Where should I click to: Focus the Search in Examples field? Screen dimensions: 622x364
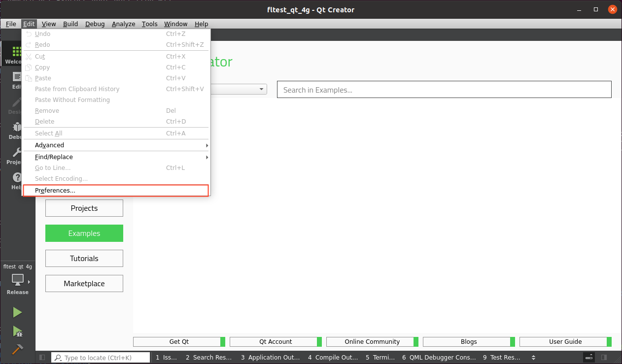[x=444, y=90]
